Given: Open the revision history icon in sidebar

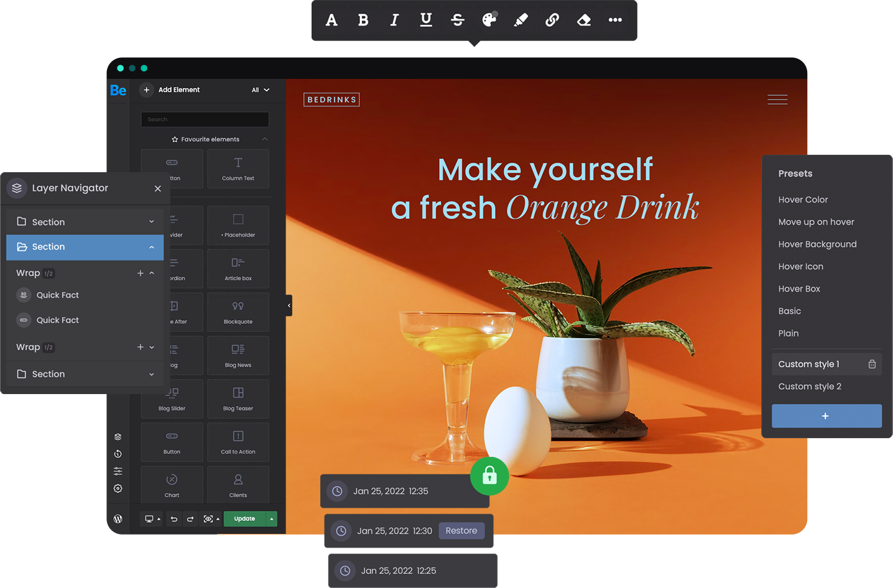Looking at the screenshot, I should 118,454.
